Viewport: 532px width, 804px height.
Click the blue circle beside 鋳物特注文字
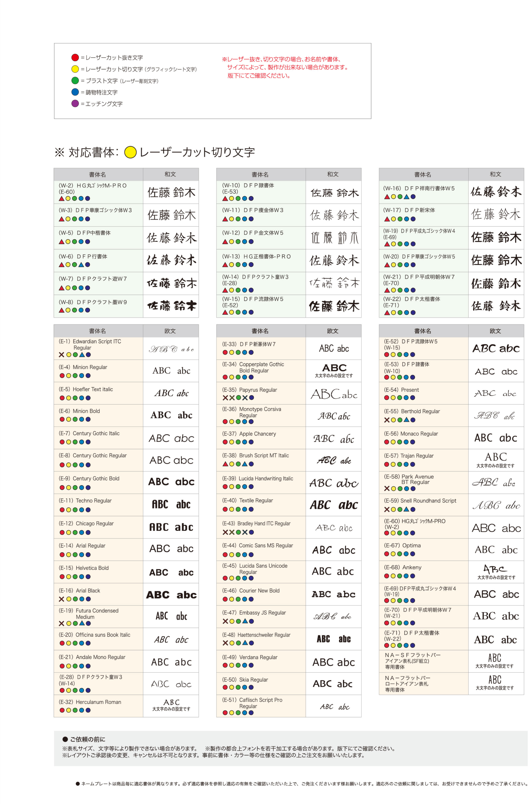click(x=75, y=92)
